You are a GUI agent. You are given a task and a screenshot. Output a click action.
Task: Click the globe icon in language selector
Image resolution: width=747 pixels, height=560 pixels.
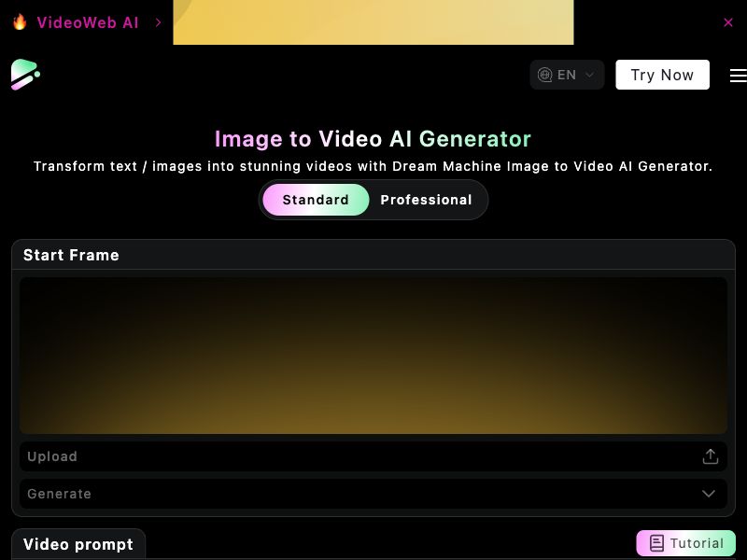(x=546, y=75)
